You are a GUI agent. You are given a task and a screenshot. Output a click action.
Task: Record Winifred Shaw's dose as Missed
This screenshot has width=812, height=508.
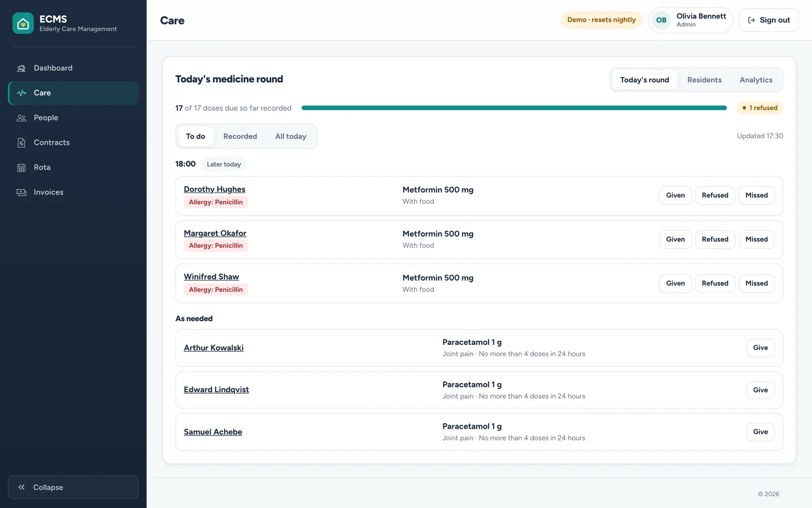[x=757, y=283]
